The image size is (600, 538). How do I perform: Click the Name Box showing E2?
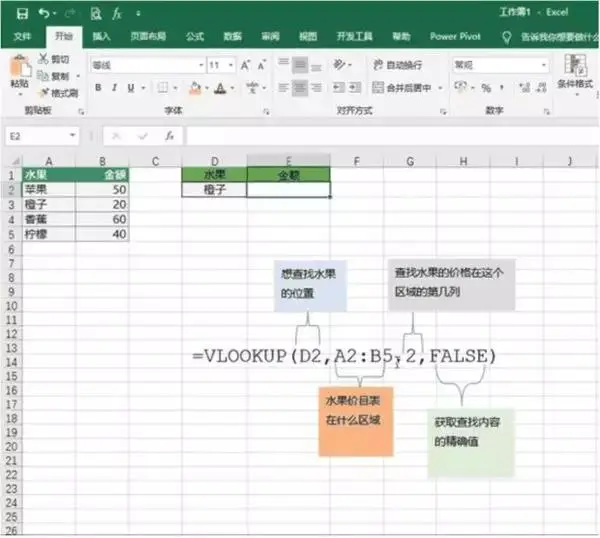(42, 136)
